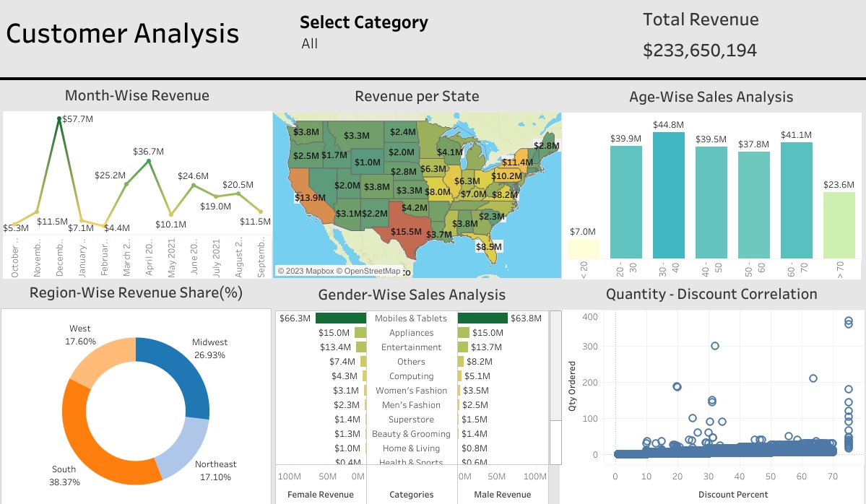
Task: Click the $11.4M New York map label
Action: tap(517, 162)
